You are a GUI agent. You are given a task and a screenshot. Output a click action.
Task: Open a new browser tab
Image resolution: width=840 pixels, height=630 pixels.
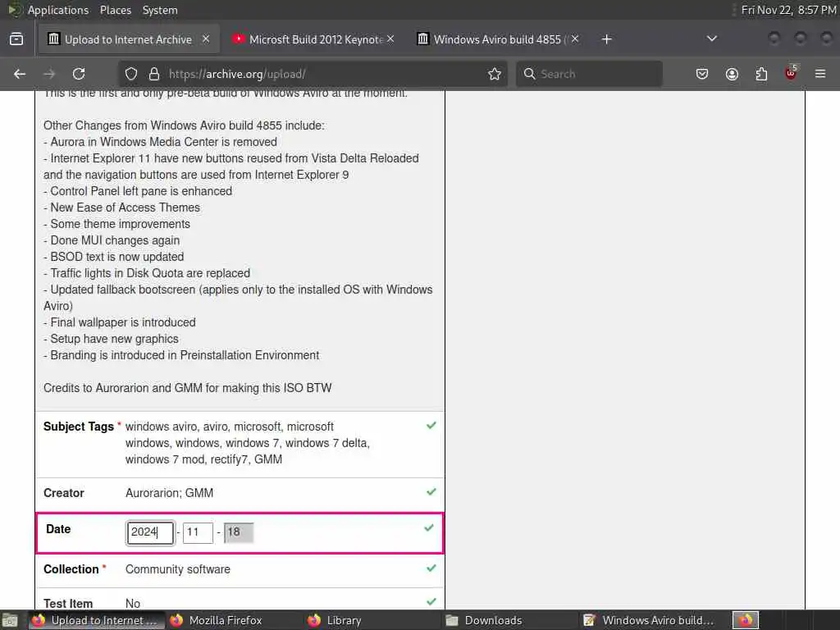tap(606, 39)
